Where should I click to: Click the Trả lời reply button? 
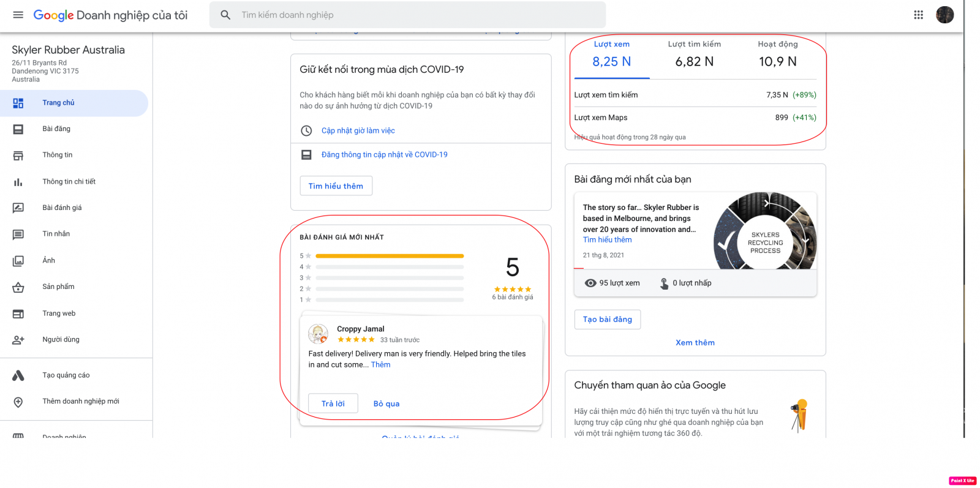333,404
